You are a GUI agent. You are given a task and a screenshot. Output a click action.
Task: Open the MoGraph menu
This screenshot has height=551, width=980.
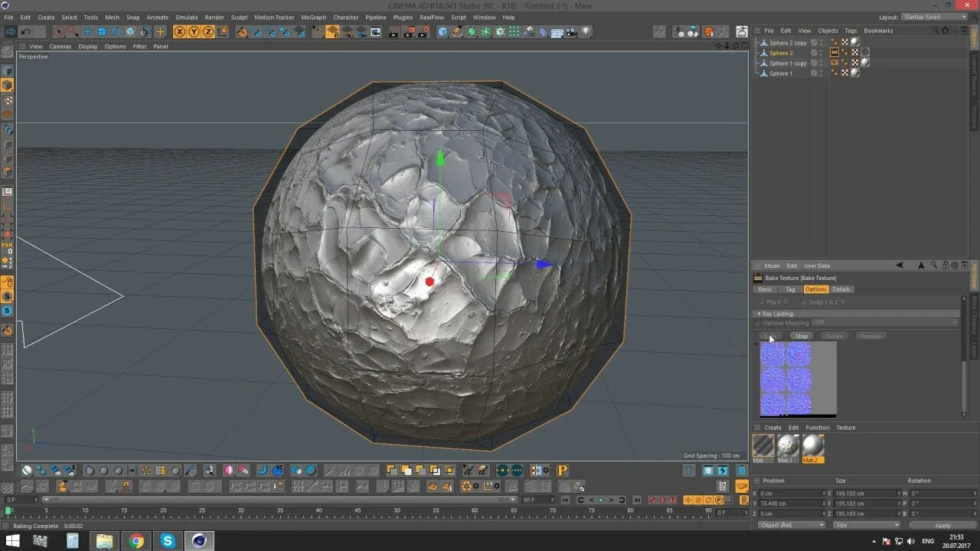click(x=313, y=17)
